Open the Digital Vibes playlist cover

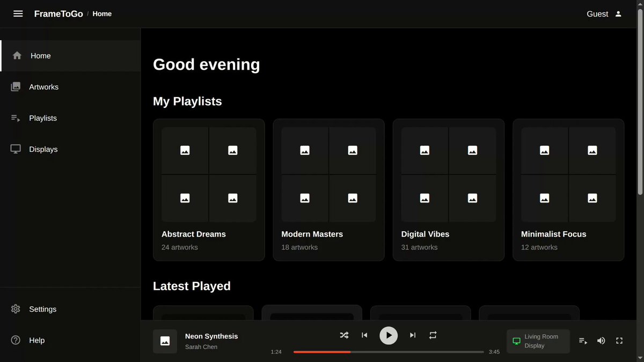[449, 175]
